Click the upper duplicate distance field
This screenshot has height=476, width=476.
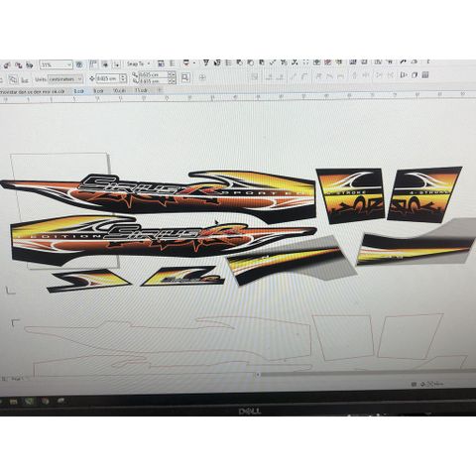click(x=153, y=74)
